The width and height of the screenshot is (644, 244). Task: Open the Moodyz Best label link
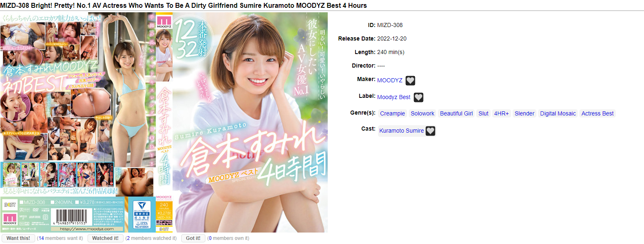pos(394,97)
